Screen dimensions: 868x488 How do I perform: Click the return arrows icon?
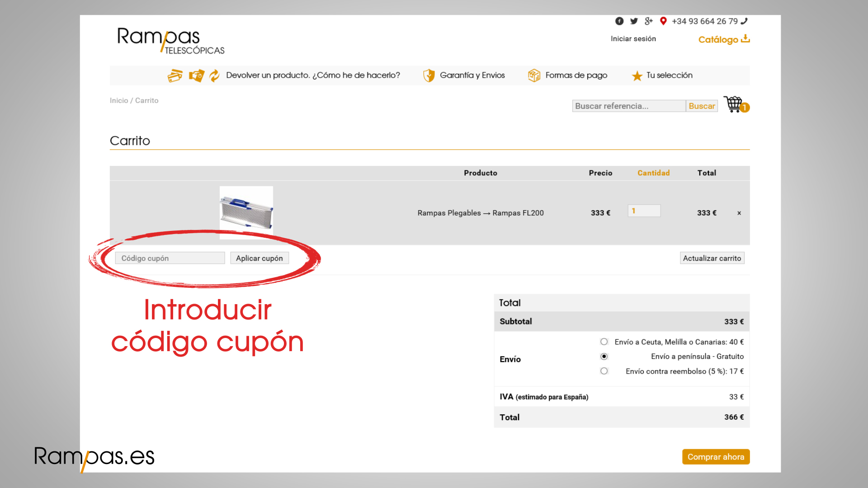point(214,75)
